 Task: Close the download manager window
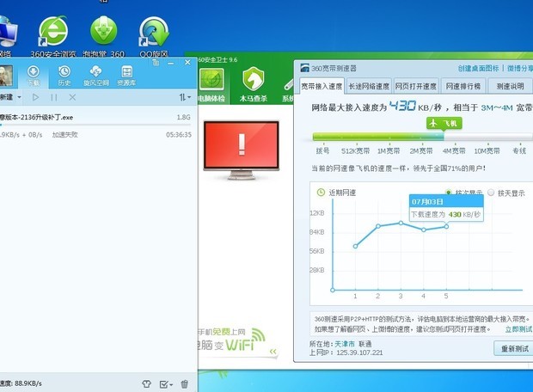click(187, 62)
